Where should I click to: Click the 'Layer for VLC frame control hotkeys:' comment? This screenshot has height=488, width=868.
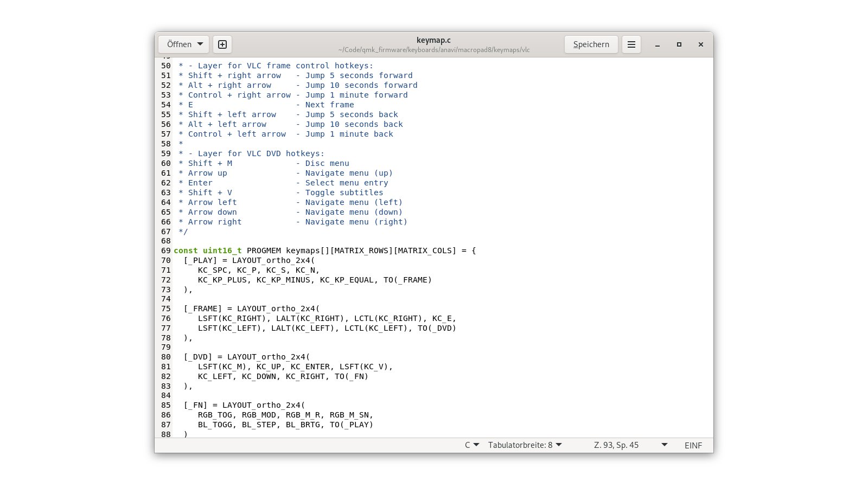point(285,66)
